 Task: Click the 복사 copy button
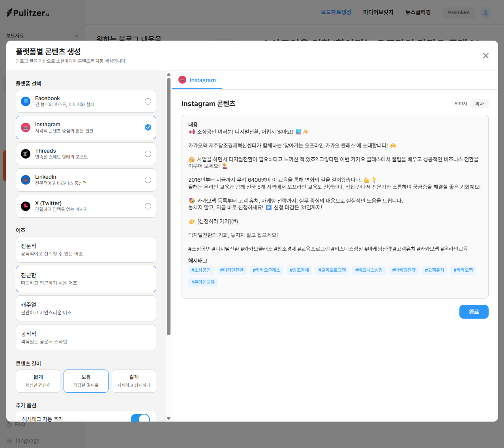(479, 104)
